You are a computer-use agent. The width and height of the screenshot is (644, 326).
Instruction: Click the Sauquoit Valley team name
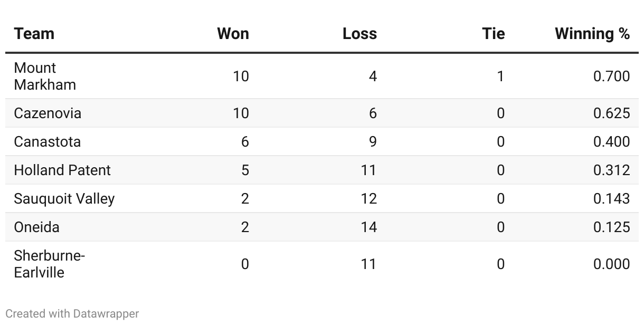pos(64,199)
